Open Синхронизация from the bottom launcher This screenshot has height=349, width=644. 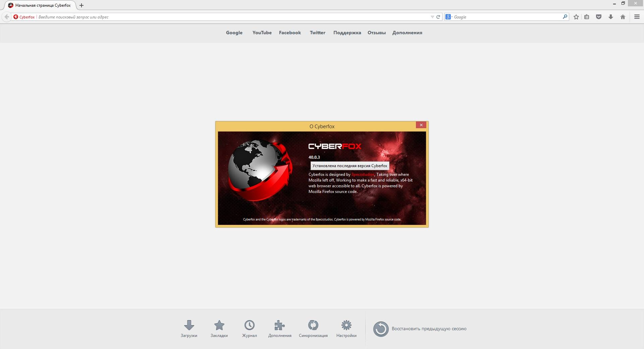point(313,329)
